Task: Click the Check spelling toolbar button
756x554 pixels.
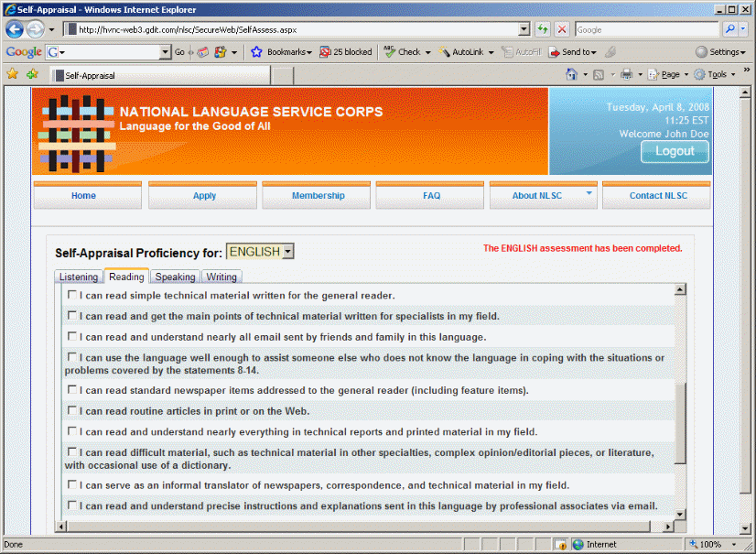Action: pos(403,51)
